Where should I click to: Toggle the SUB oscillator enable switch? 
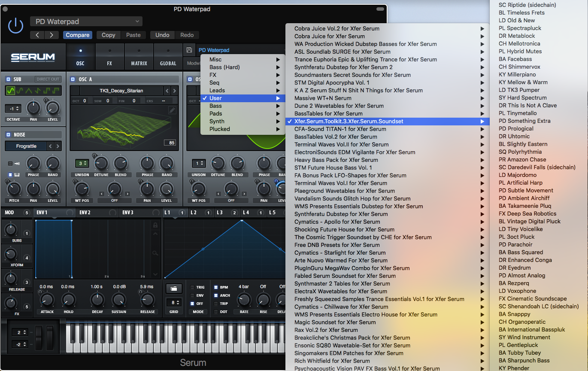8,79
